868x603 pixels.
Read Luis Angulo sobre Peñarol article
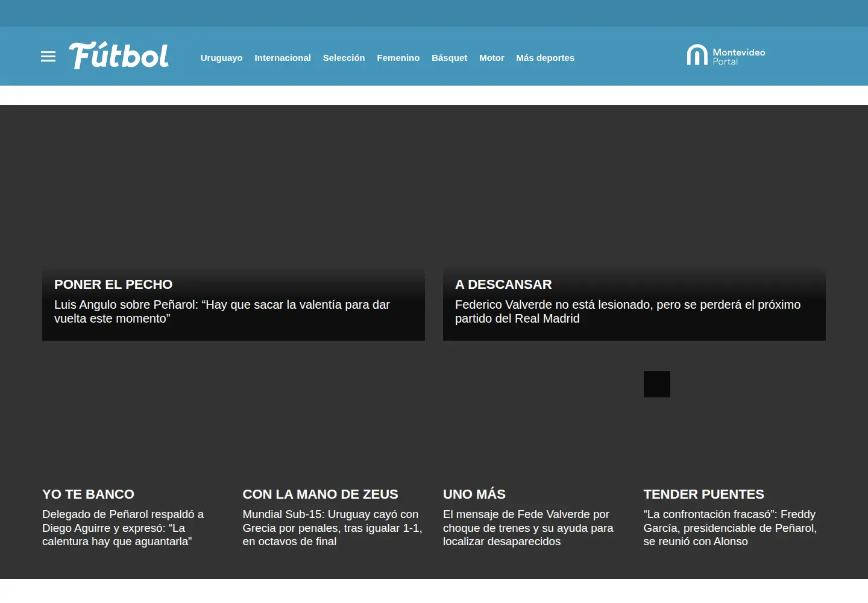222,312
